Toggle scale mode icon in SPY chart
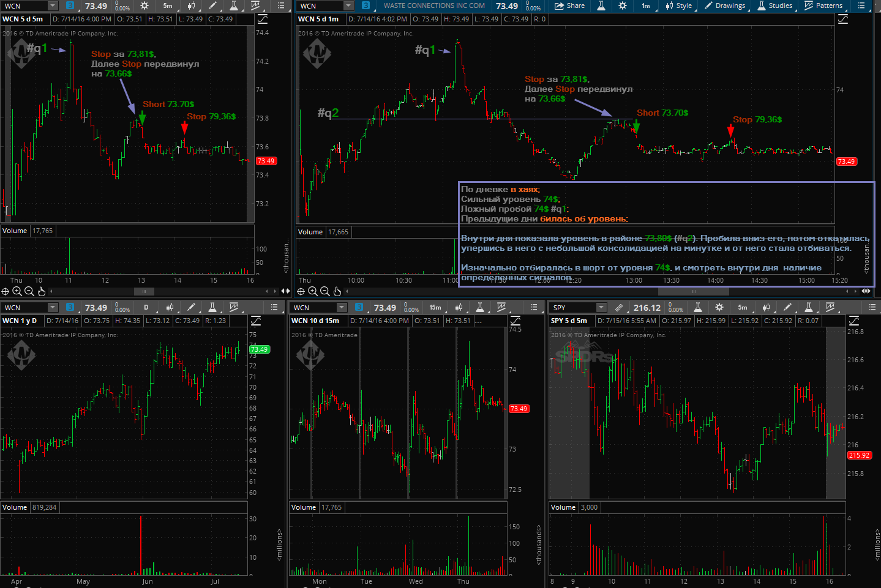 pyautogui.click(x=854, y=321)
